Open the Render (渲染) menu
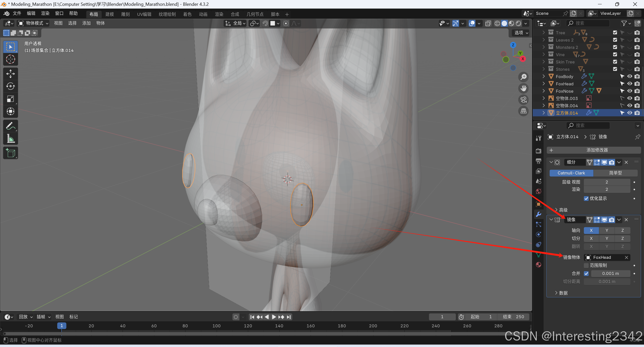This screenshot has width=644, height=347. tap(45, 13)
